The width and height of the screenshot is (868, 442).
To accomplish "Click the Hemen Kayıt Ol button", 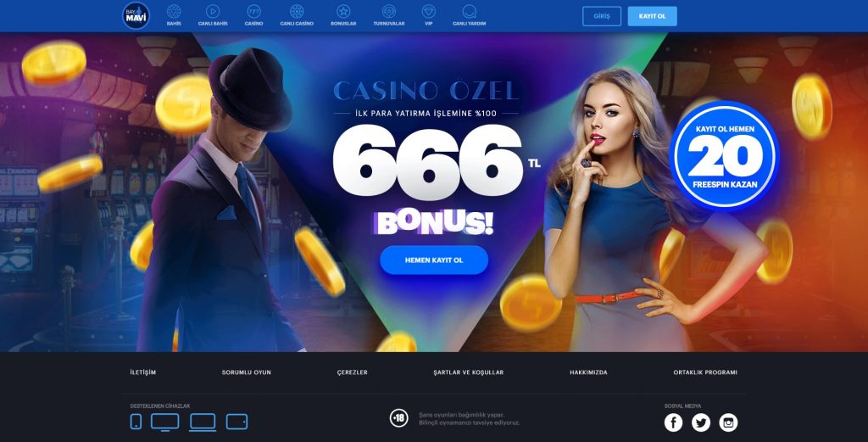I will point(434,260).
